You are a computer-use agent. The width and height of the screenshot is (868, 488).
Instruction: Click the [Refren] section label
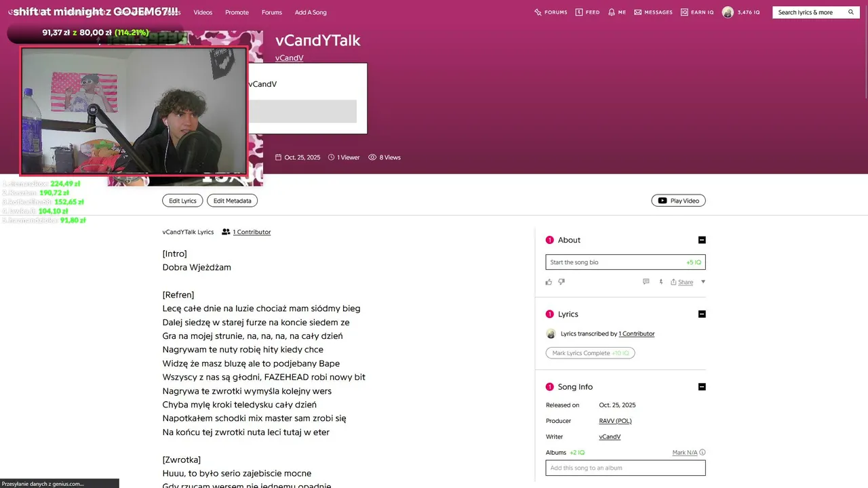point(178,295)
